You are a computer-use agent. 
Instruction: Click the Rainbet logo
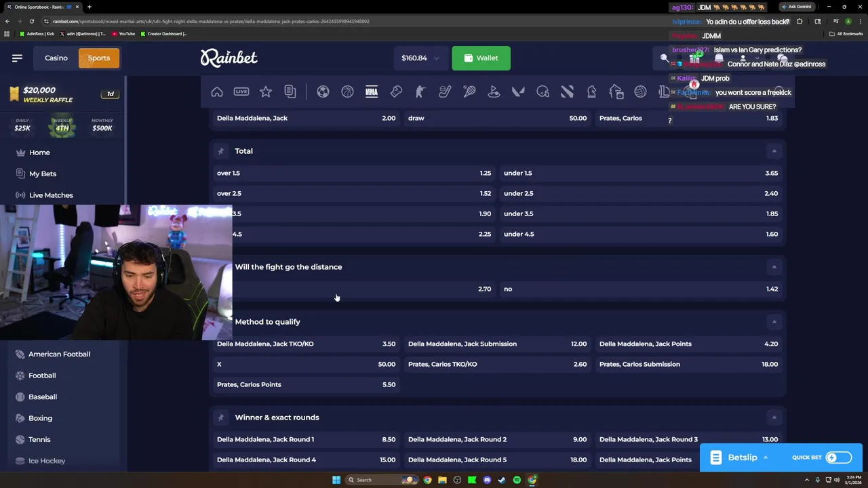229,58
